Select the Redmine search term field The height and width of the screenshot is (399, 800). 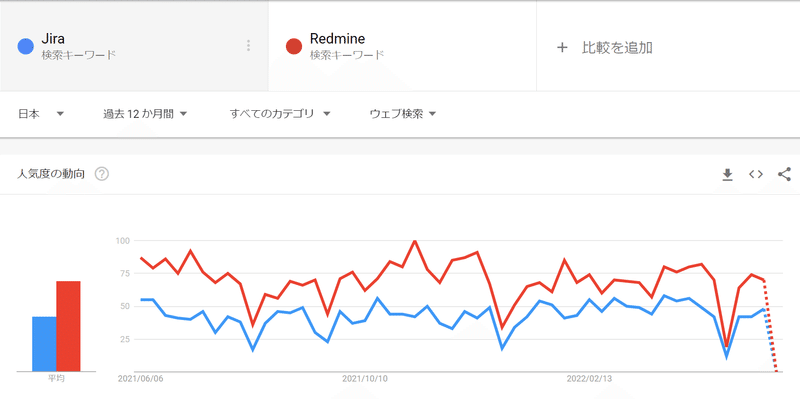pos(402,46)
